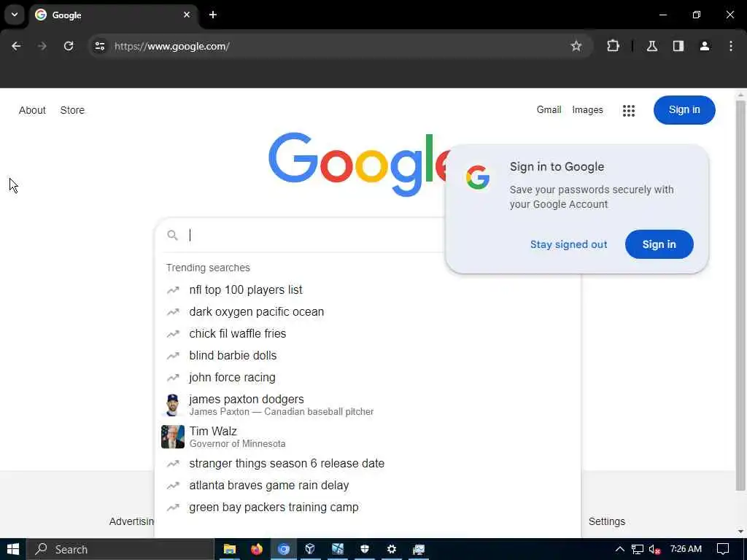Select suggestion nfl top 100 players list

coord(368,290)
